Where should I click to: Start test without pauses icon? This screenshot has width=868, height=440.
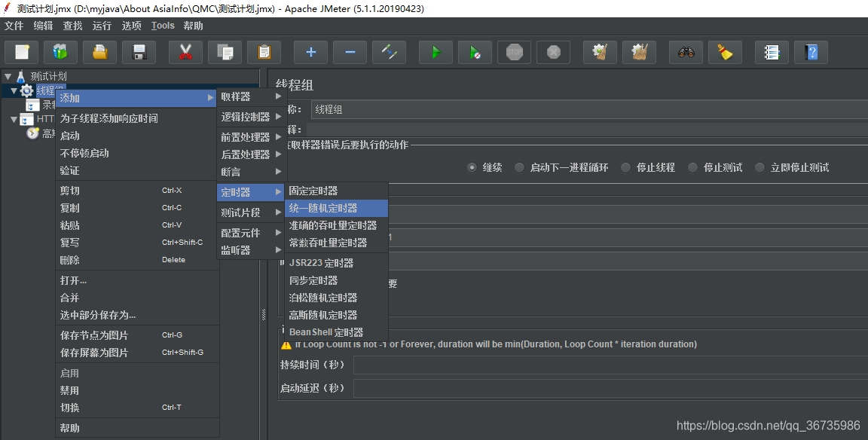point(475,53)
